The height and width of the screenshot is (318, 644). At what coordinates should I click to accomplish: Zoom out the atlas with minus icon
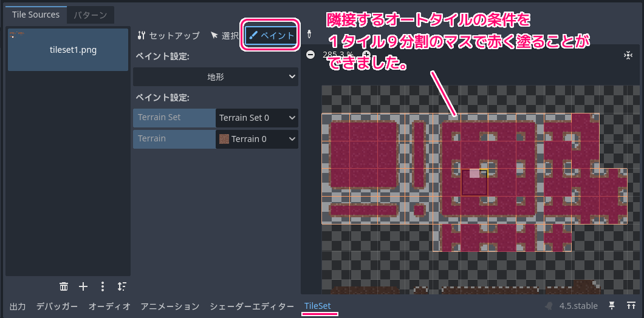click(x=310, y=55)
